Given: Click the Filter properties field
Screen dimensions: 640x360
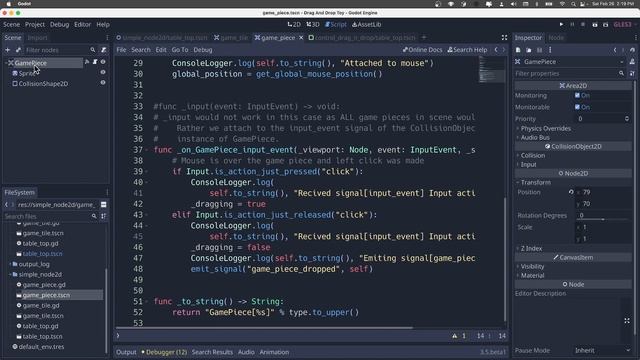Looking at the screenshot, I should point(570,73).
